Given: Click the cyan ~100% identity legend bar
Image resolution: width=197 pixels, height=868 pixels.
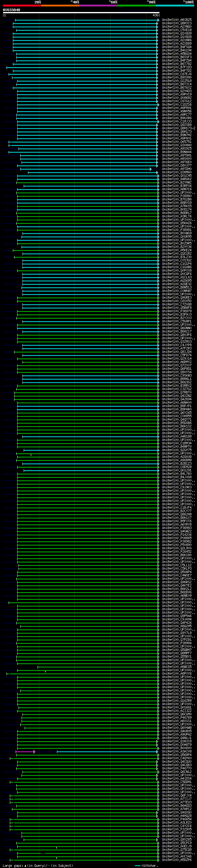Looking at the screenshot, I should [x=175, y=6].
